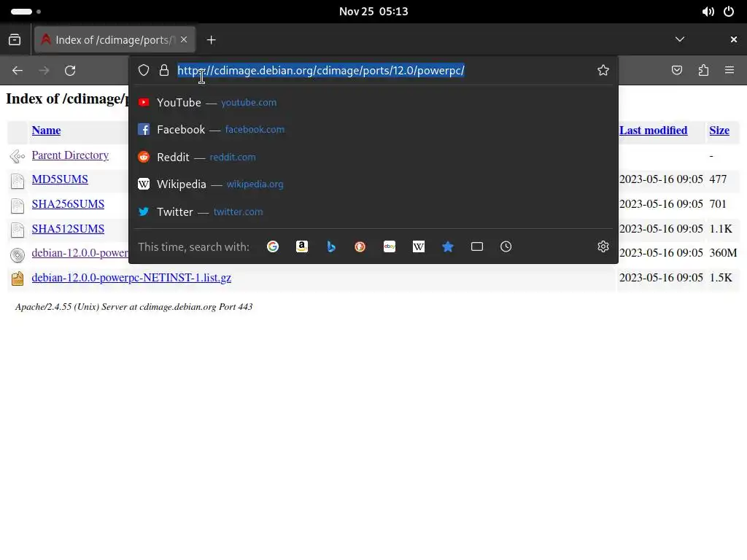747x560 pixels.
Task: Sort listing by Size
Action: pyautogui.click(x=719, y=131)
